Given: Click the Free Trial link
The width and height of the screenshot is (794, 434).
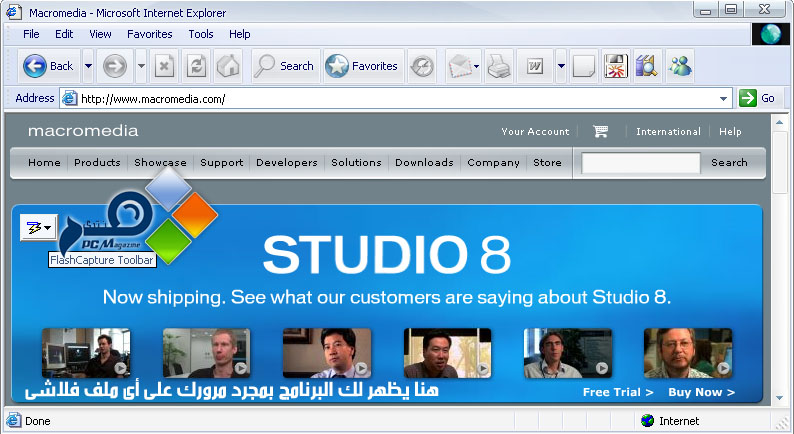Looking at the screenshot, I should coord(618,392).
